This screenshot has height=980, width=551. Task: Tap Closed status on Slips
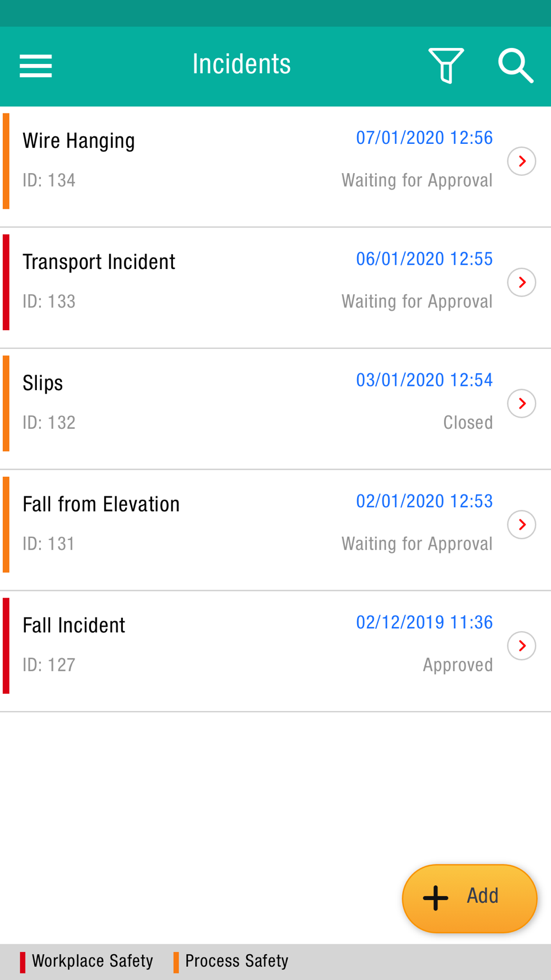tap(468, 423)
